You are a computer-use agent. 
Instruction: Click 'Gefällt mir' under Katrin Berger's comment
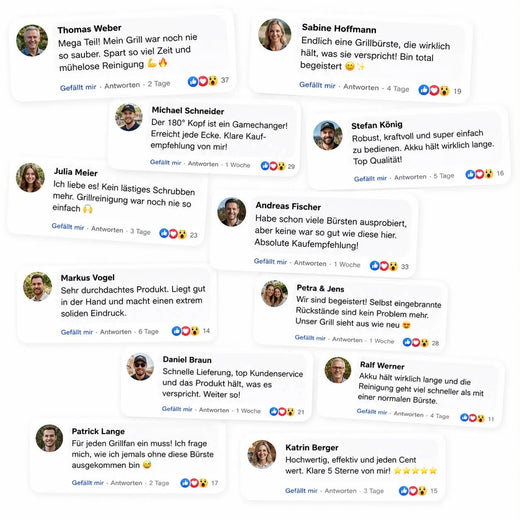click(301, 490)
